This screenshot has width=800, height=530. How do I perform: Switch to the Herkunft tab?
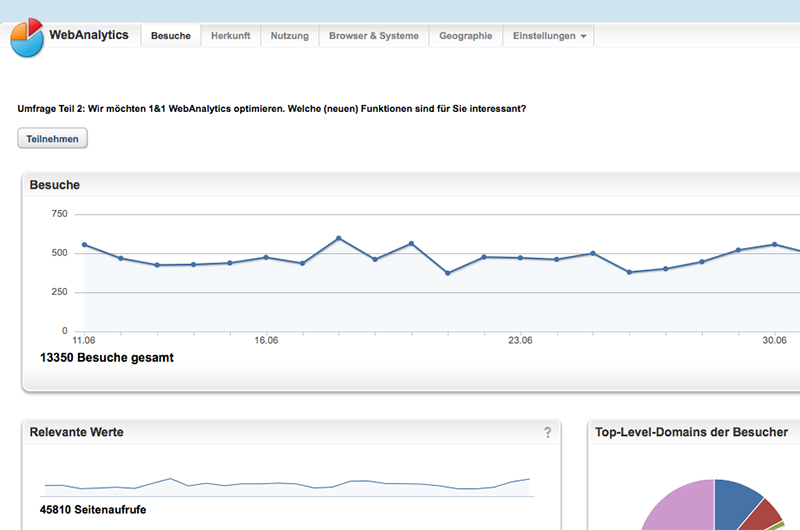(230, 36)
